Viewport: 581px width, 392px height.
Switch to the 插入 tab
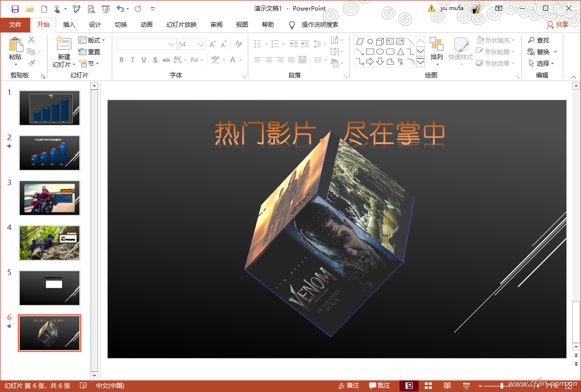coord(69,25)
